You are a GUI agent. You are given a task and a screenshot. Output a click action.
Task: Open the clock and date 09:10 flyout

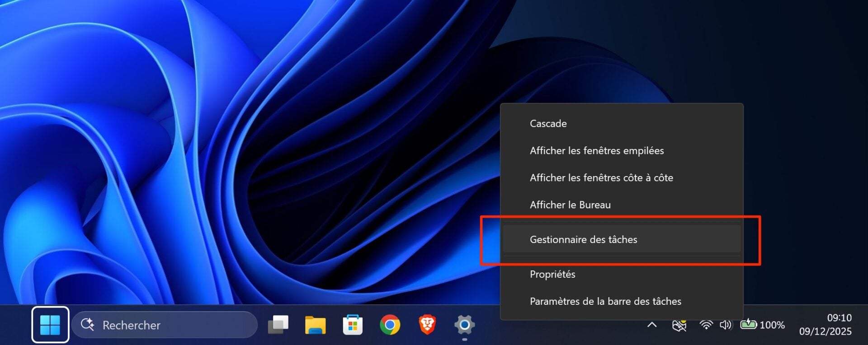826,324
